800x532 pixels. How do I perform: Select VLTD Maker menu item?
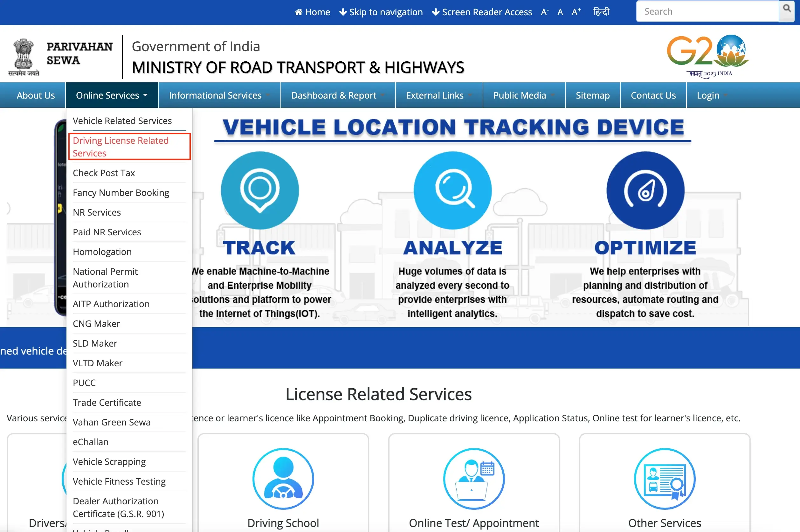pyautogui.click(x=129, y=363)
